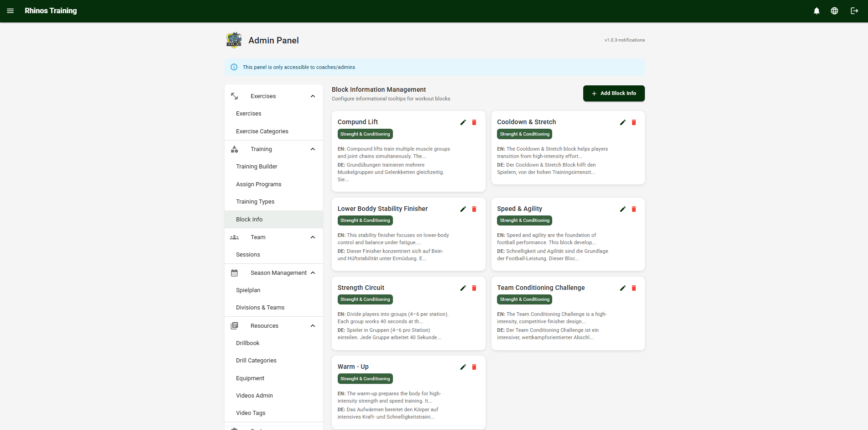This screenshot has width=868, height=430.
Task: Edit the Team Conditioning Challenge block
Action: [623, 288]
